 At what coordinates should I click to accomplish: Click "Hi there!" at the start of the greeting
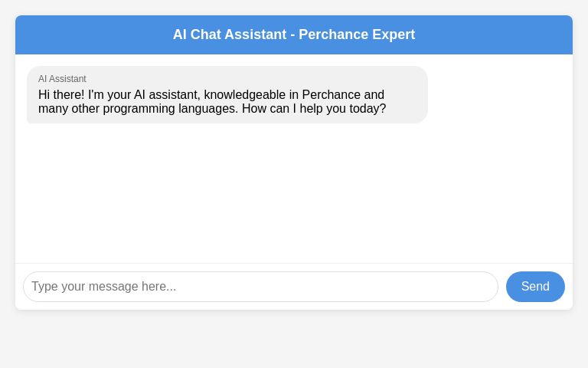click(61, 95)
